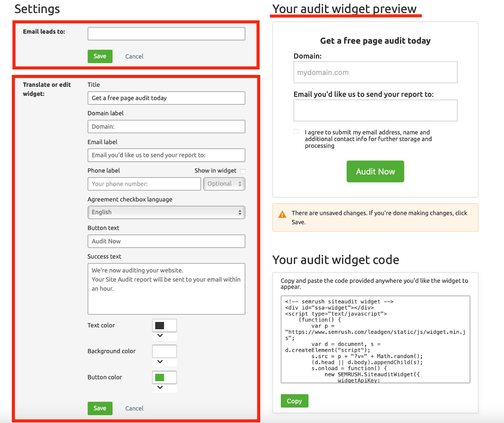Screen dimensions: 504x423
Task: Save the widget translation settings
Action: click(x=100, y=409)
